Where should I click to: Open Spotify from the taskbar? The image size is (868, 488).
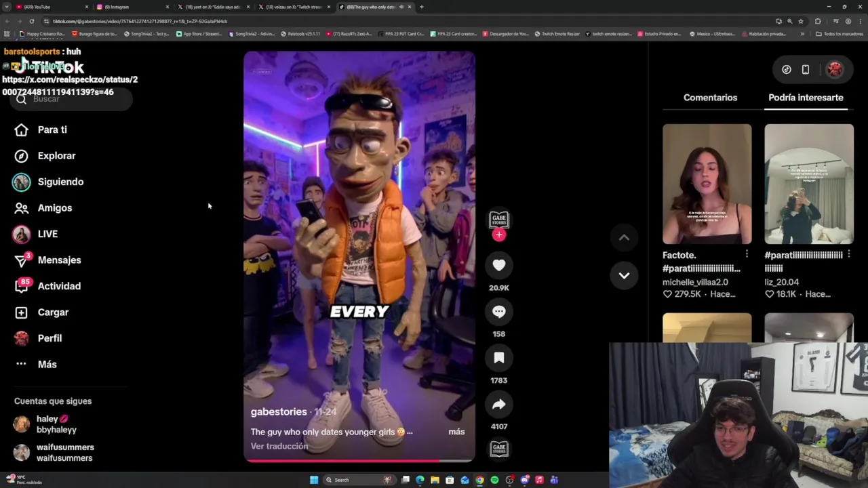point(494,480)
